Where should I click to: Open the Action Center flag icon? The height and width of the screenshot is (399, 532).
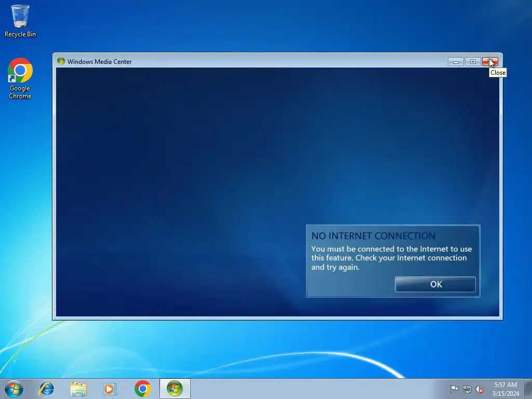point(454,389)
